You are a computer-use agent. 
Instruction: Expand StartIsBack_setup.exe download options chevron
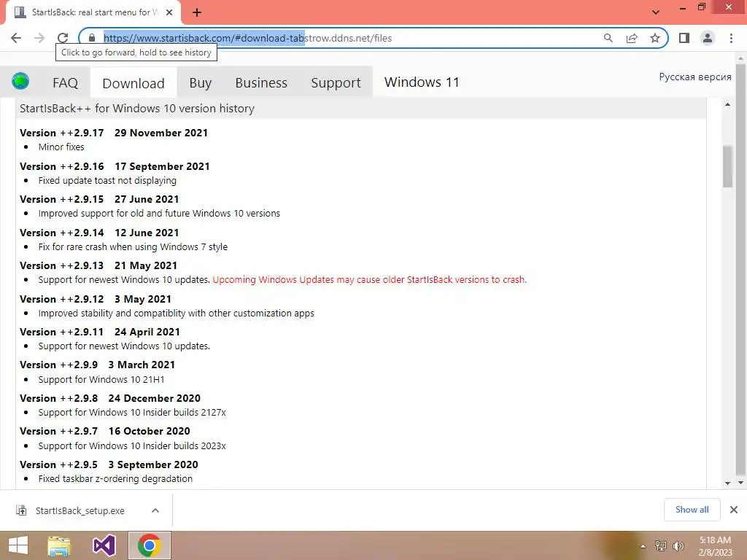155,510
